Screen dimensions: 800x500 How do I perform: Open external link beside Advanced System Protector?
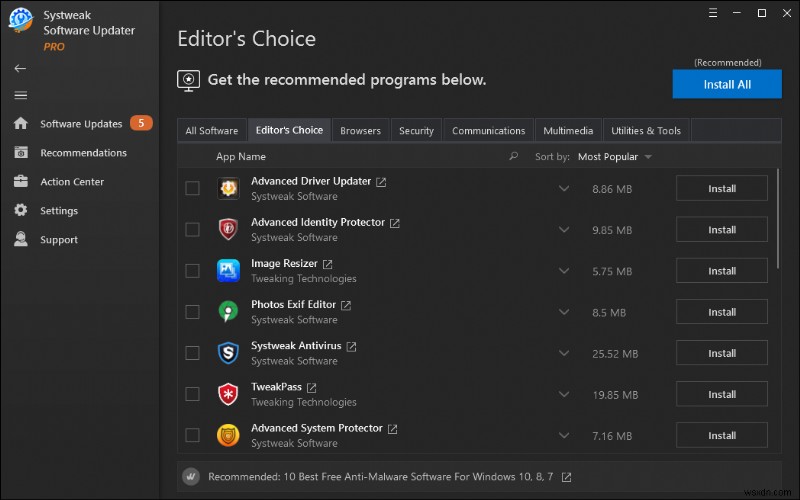tap(392, 429)
